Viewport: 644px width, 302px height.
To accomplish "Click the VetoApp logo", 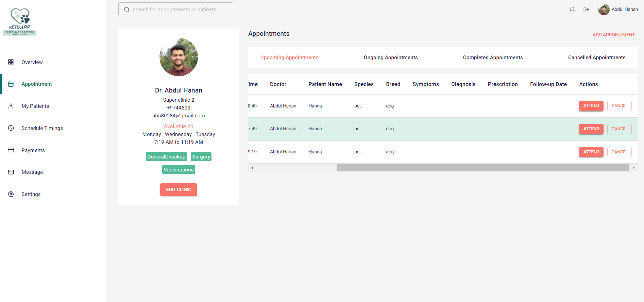I will (20, 22).
